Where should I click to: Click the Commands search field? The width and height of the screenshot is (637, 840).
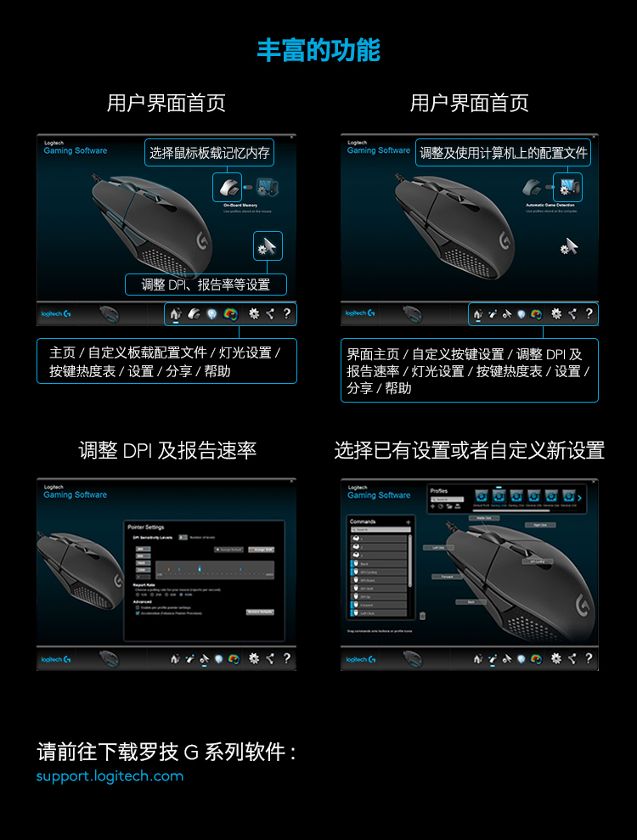coord(381,529)
